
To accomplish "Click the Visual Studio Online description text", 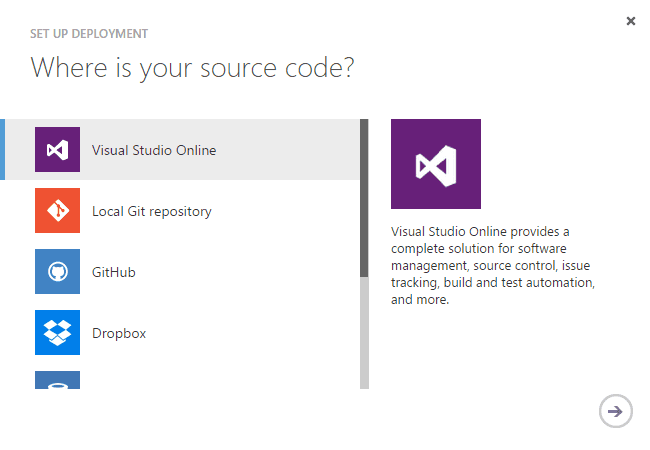I will coord(493,265).
